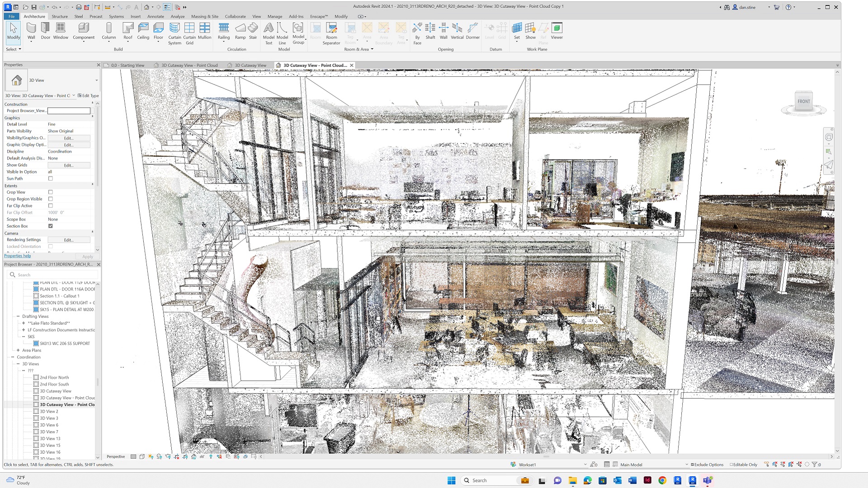Click the Edit button for Visibility/Graphics Overrides
The height and width of the screenshot is (488, 868).
(x=69, y=138)
